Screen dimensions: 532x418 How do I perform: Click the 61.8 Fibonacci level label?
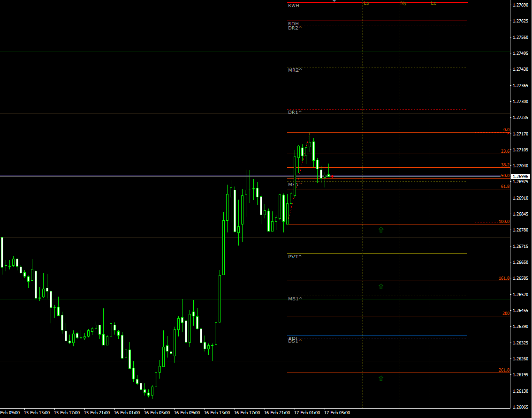(x=504, y=186)
